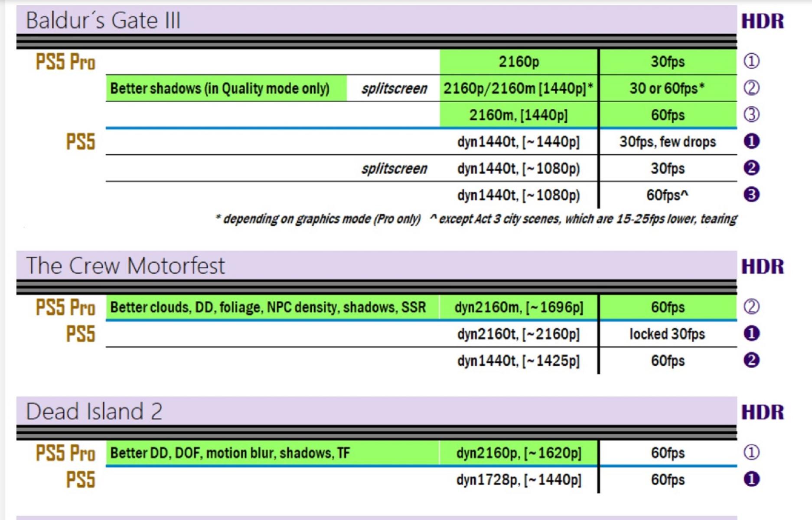Select the 'dyn1440t, [~1425p]' cell
The image size is (812, 520).
coord(519,361)
